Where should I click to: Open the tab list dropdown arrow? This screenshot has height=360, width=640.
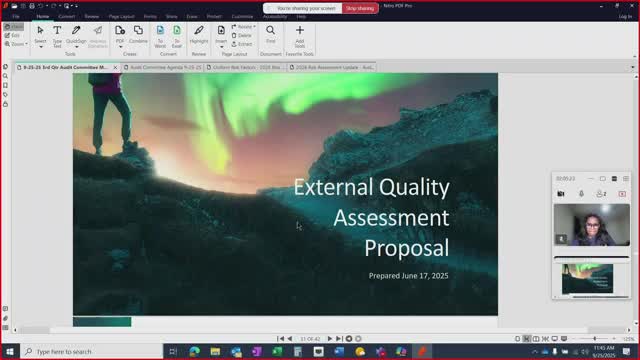pyautogui.click(x=633, y=67)
